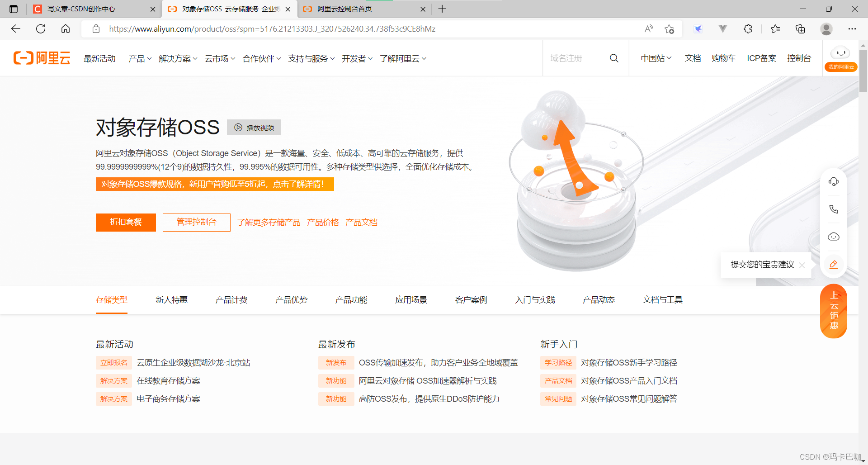Open the 中国站 region selector
868x465 pixels.
click(655, 58)
